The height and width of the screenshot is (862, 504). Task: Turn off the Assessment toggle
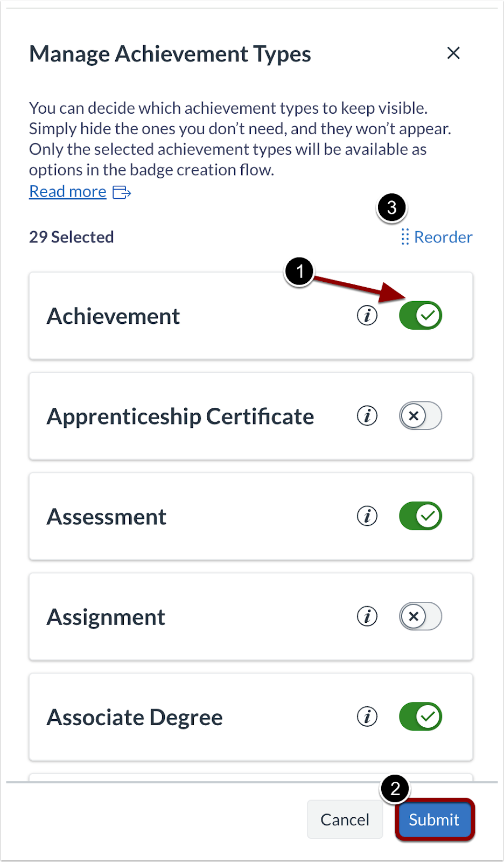[x=421, y=516]
